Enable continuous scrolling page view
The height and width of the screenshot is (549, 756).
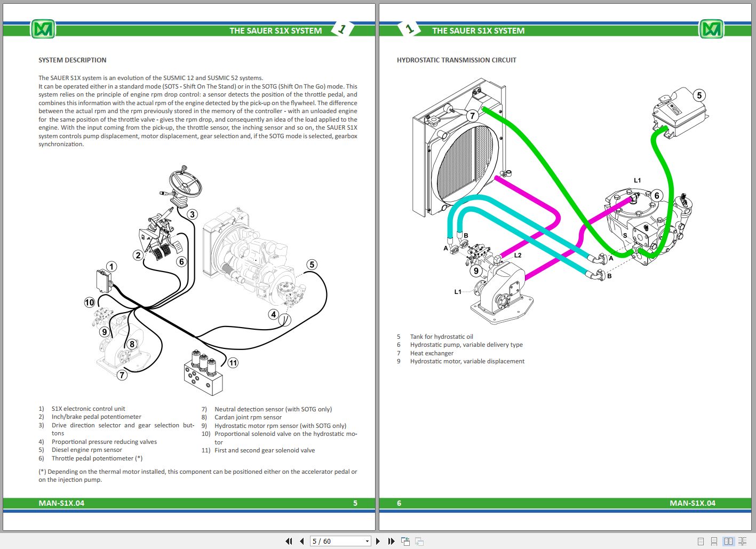pyautogui.click(x=714, y=541)
